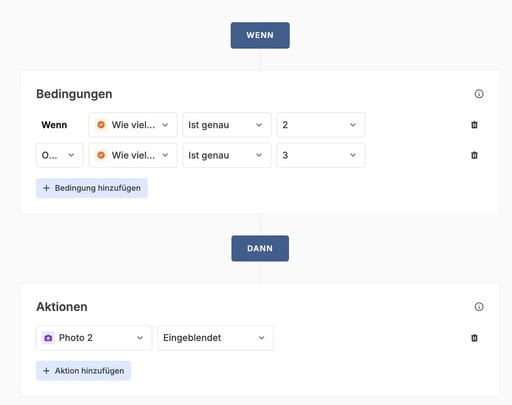Open info icon next to Aktionen heading

click(x=479, y=307)
